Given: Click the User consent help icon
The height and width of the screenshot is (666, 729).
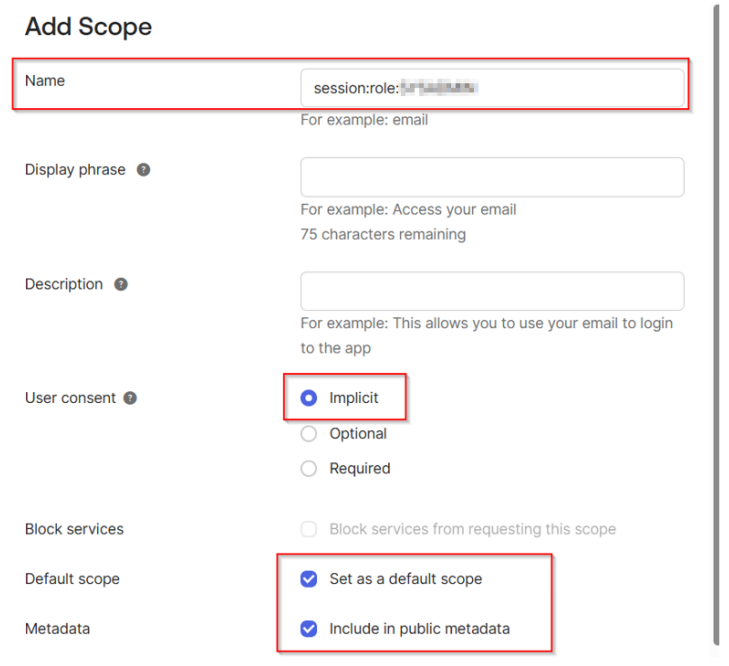Looking at the screenshot, I should [x=130, y=398].
